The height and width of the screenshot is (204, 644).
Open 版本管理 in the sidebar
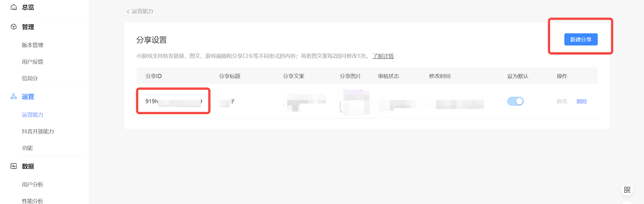pyautogui.click(x=33, y=45)
